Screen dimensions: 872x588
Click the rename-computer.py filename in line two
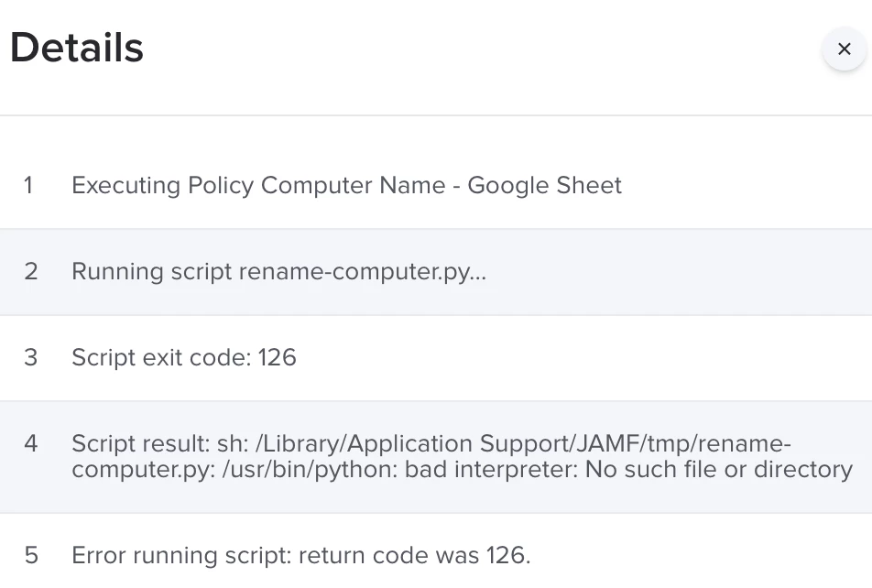click(354, 271)
